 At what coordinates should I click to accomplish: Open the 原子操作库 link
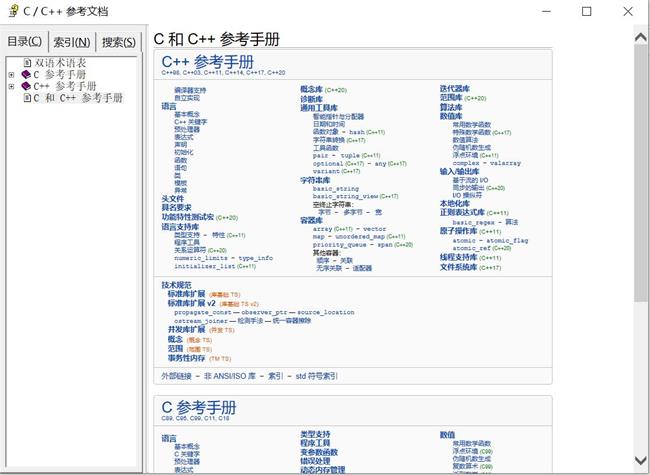[459, 231]
